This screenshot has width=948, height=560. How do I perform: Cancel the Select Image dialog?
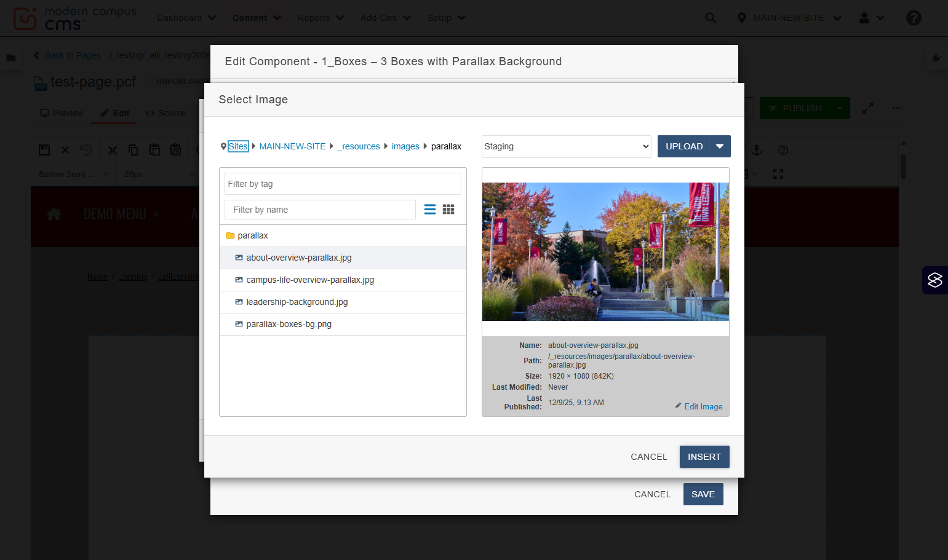coord(648,457)
